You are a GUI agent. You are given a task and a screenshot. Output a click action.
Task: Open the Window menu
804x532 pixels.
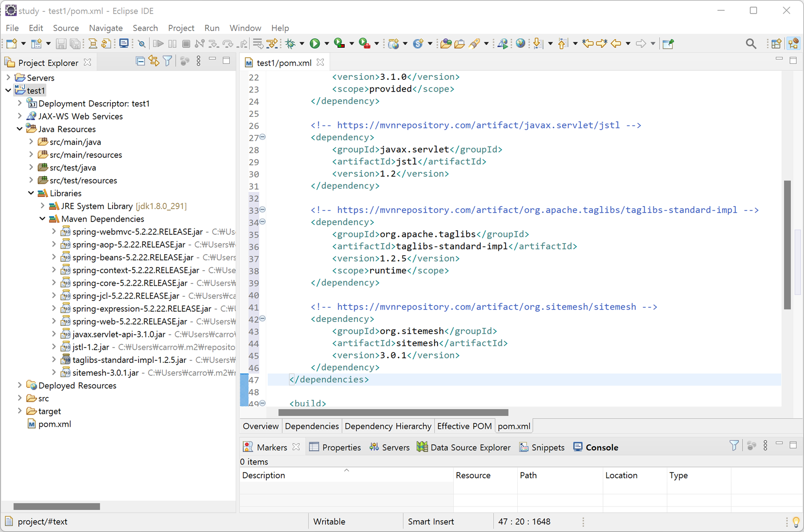point(245,28)
